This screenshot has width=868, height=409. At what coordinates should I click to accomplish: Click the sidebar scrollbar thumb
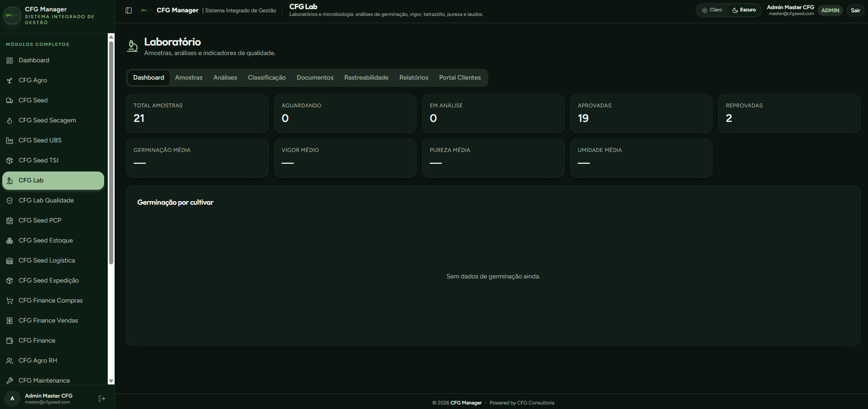[111, 153]
